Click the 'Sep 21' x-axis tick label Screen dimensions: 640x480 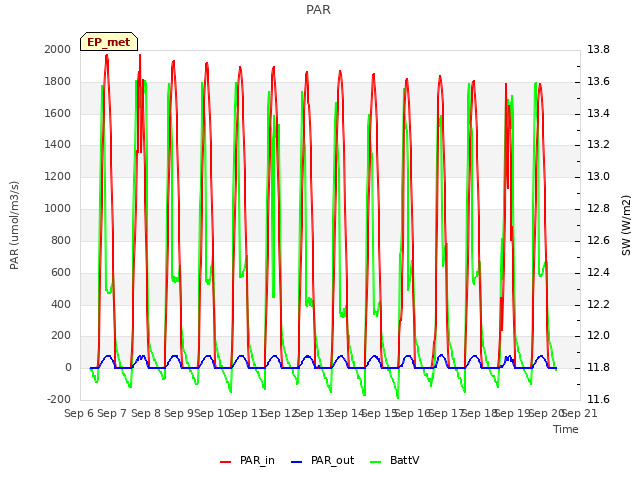pyautogui.click(x=580, y=413)
